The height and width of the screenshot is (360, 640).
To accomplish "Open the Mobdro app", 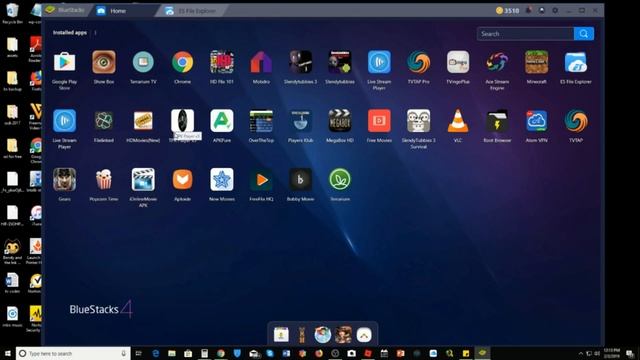I will click(x=261, y=62).
